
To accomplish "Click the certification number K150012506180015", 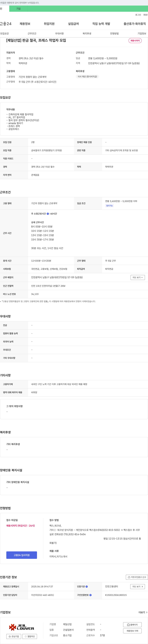I will coord(116,595).
